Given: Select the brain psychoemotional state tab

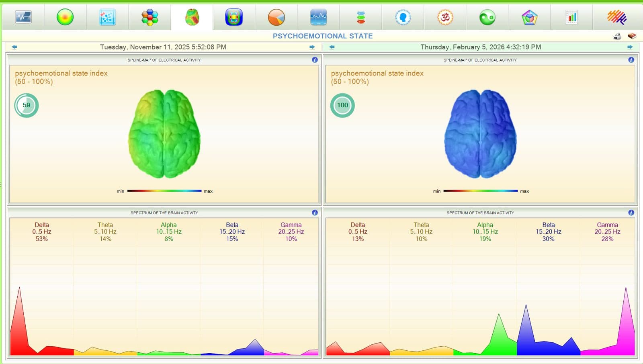Looking at the screenshot, I should coord(192,17).
